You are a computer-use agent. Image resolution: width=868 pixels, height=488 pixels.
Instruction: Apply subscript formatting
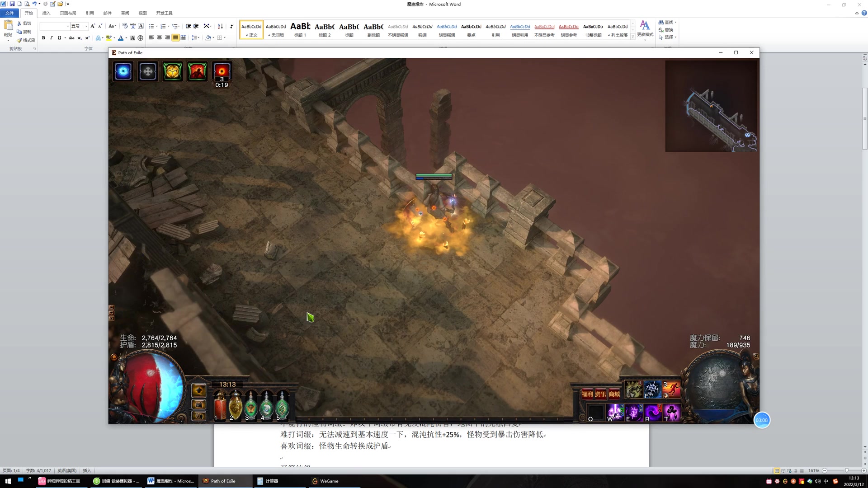coord(79,38)
